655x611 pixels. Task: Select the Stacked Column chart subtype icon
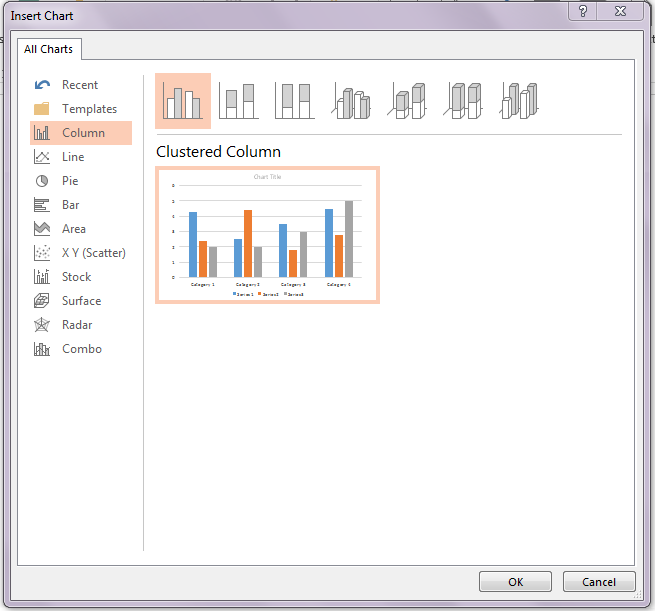[238, 101]
